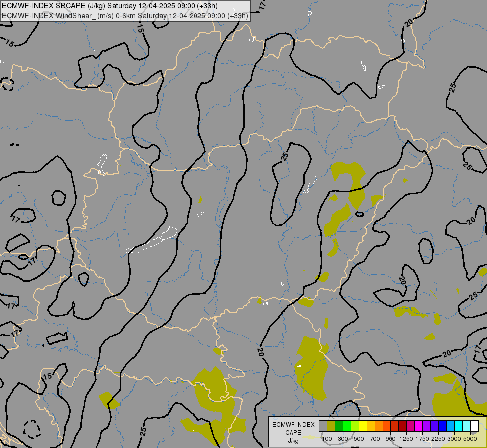
Task: Click the 1250 legend value
Action: pyautogui.click(x=406, y=439)
